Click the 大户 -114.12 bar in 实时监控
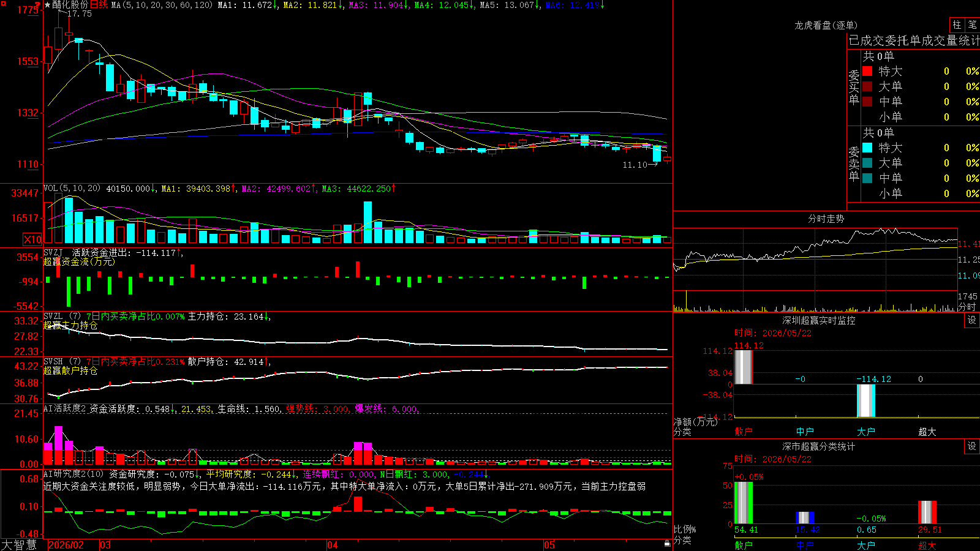The image size is (980, 551). pos(866,401)
